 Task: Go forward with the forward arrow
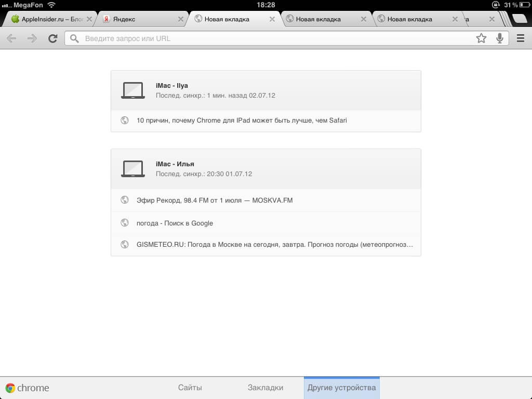click(32, 38)
